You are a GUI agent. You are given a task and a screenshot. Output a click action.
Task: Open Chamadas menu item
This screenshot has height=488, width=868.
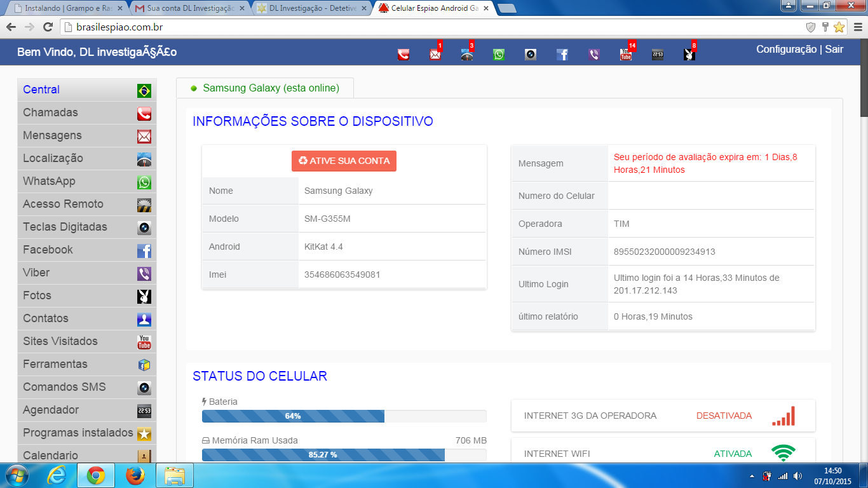(86, 112)
